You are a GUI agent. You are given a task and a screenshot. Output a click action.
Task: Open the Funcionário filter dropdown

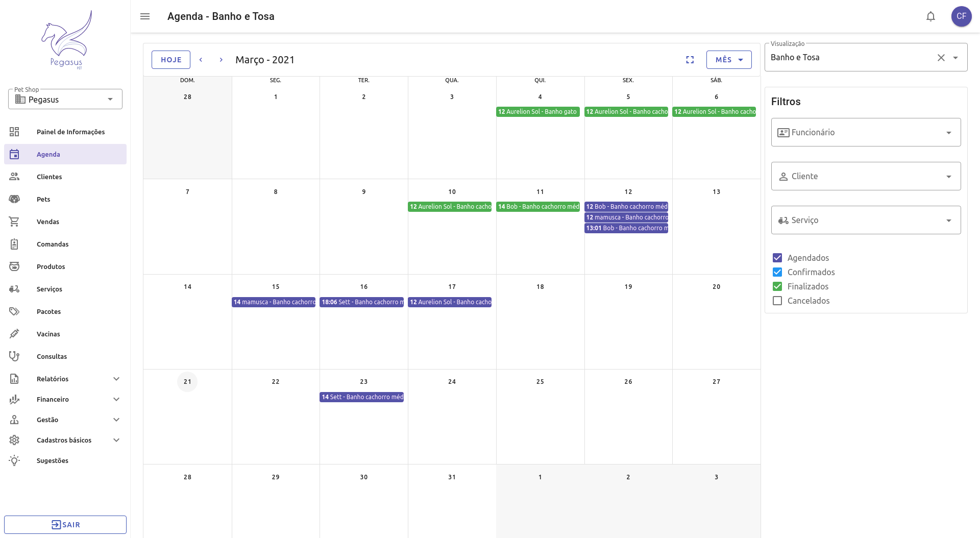point(866,132)
